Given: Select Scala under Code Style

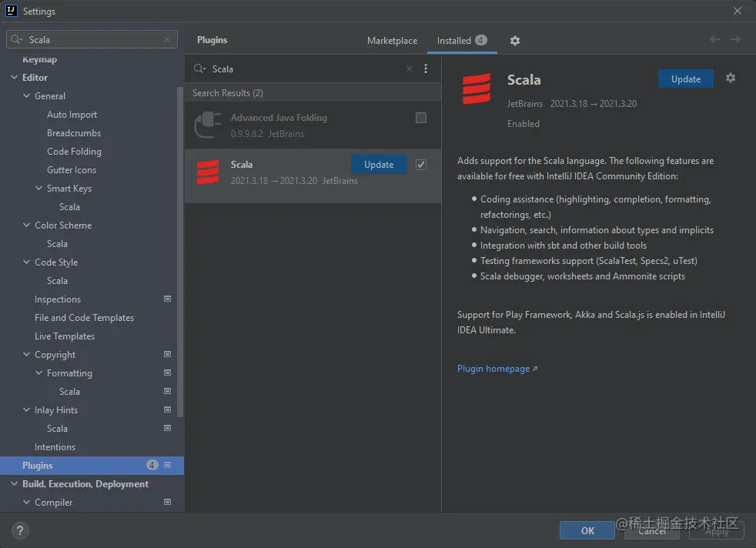Looking at the screenshot, I should click(x=58, y=281).
